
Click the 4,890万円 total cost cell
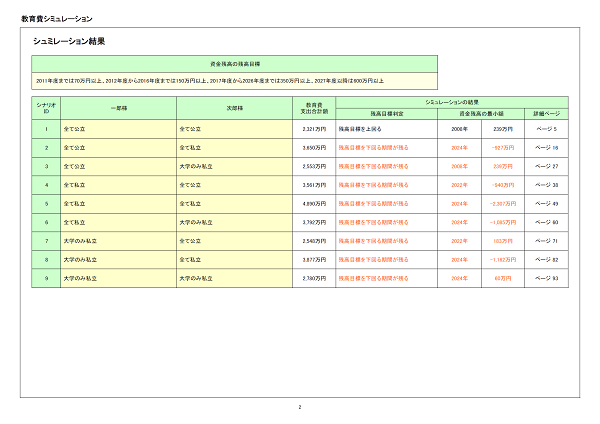click(314, 204)
